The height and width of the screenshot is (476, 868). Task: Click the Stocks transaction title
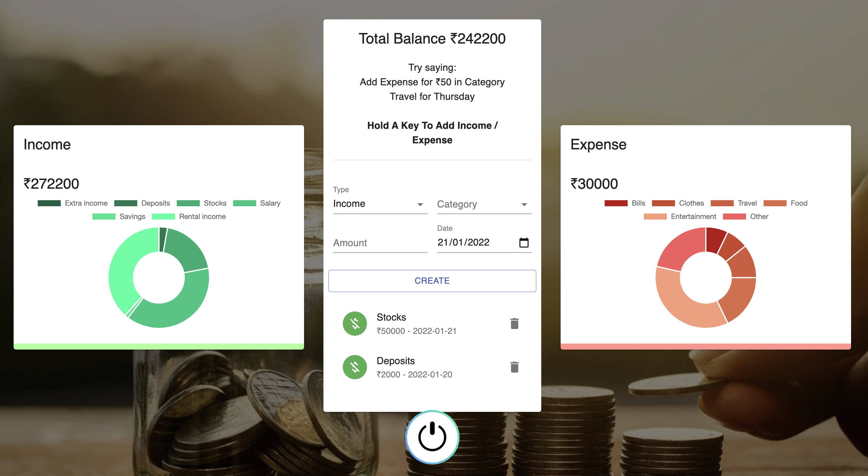(x=391, y=317)
